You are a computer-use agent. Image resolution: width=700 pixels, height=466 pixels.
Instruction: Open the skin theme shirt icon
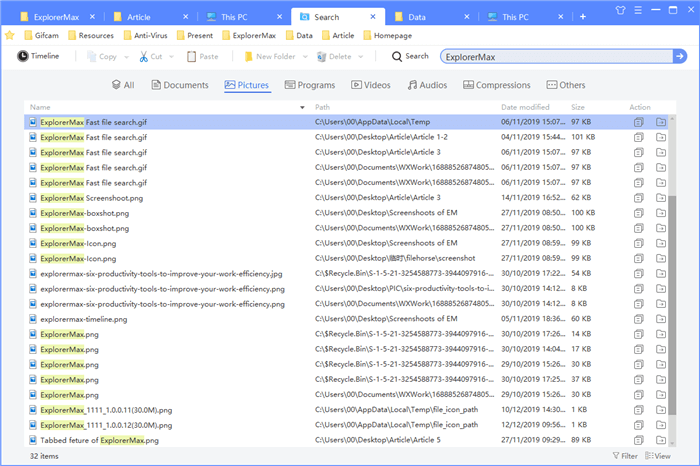click(x=620, y=10)
